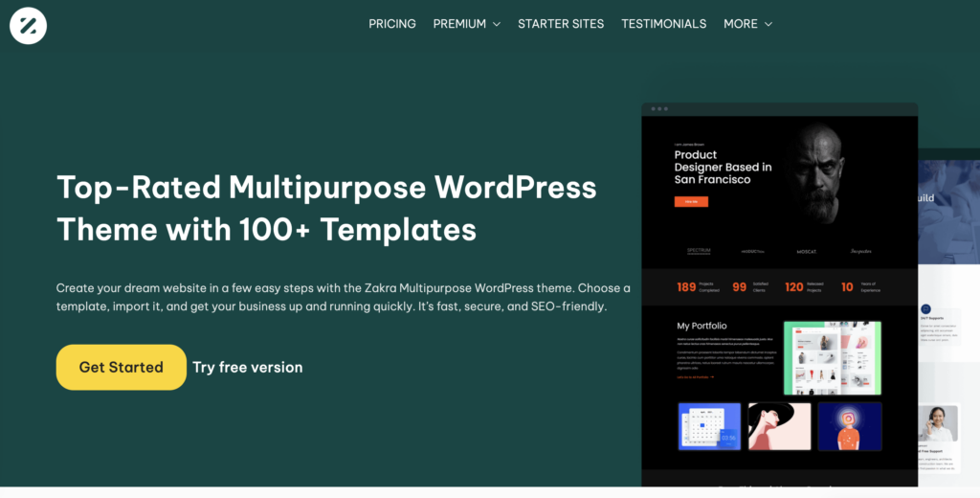Click the support agent photo on the right
The height and width of the screenshot is (498, 980).
(938, 424)
